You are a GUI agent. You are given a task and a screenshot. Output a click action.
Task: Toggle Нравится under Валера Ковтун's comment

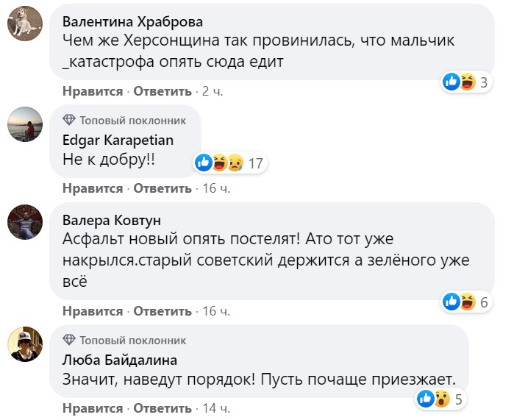93,310
